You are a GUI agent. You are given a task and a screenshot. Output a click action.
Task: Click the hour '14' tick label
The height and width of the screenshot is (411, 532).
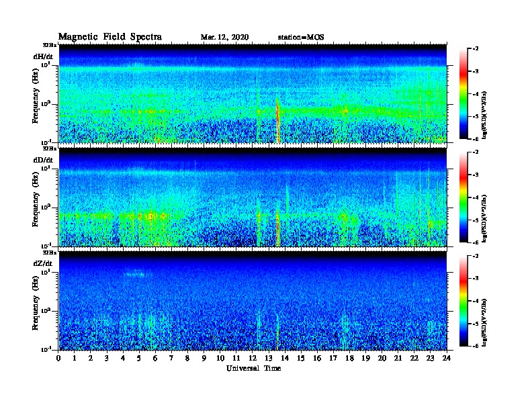click(285, 359)
